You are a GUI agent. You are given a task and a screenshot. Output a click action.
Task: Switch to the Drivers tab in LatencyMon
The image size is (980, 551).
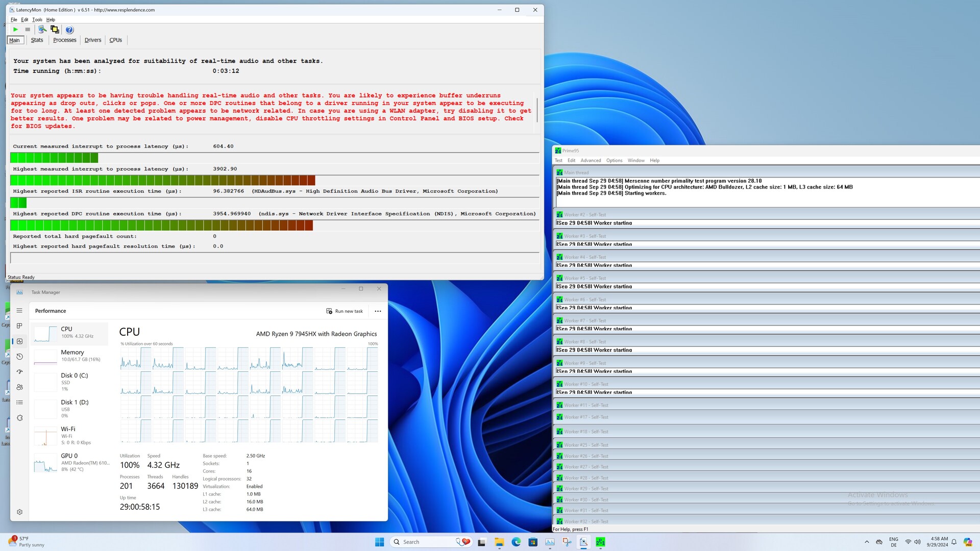(93, 40)
